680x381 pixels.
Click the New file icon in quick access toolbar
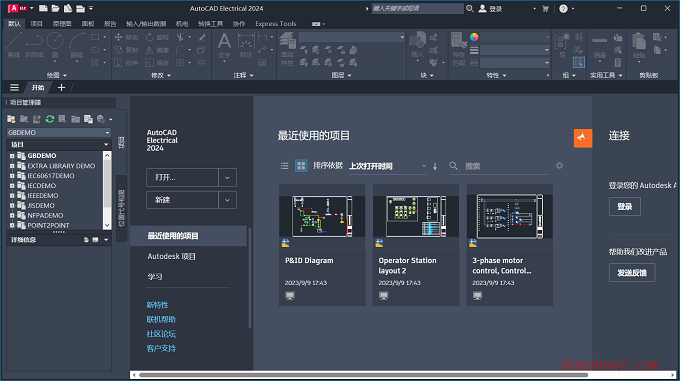pos(43,8)
